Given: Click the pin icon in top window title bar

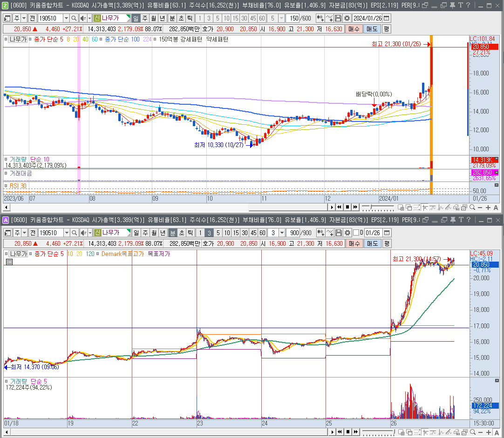Looking at the screenshot, I should 452,5.
